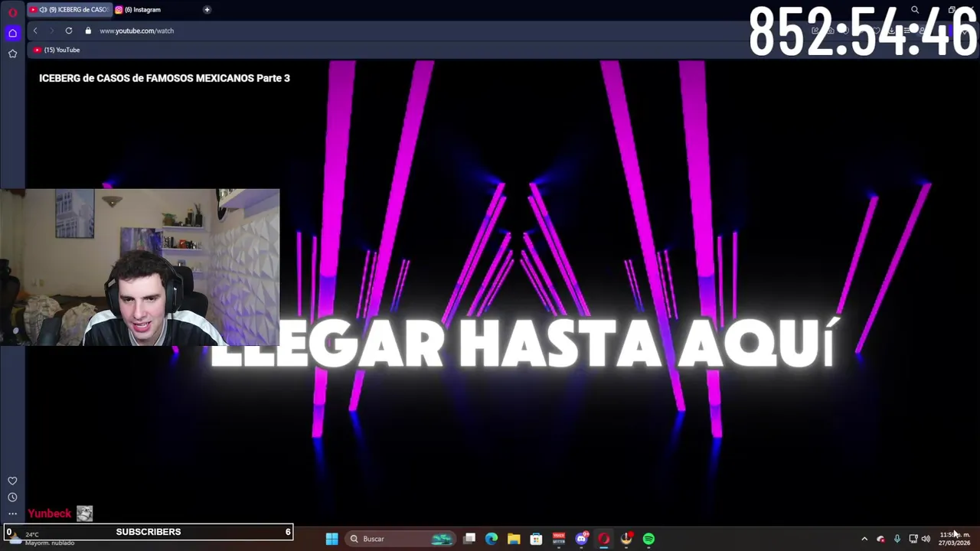Image resolution: width=980 pixels, height=551 pixels.
Task: Click the webcam overlay thumbnail
Action: pyautogui.click(x=140, y=268)
